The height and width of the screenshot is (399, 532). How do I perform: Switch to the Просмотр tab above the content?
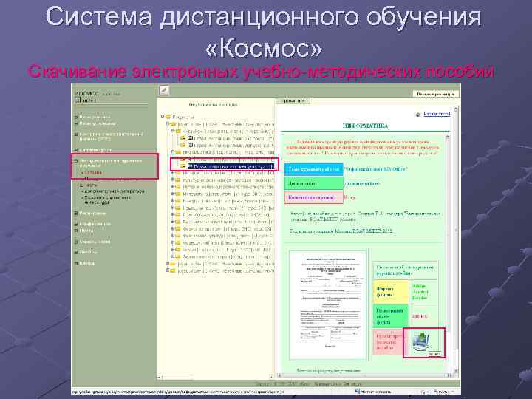click(294, 100)
